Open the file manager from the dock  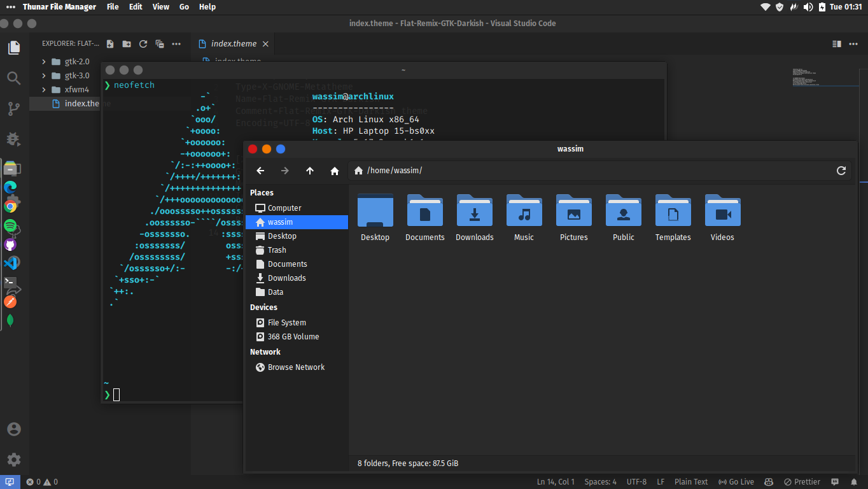[x=11, y=168]
